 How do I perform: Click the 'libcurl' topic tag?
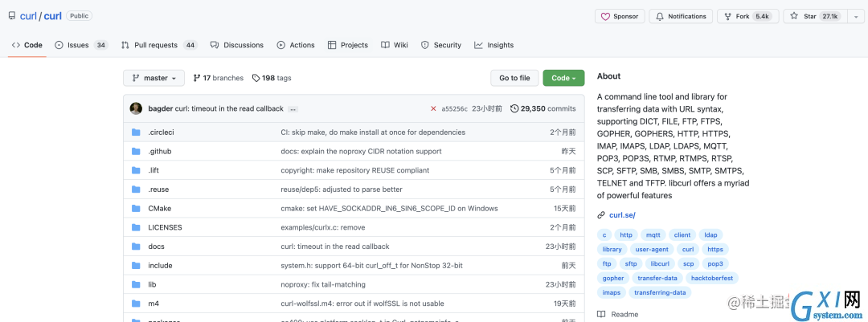click(x=660, y=264)
